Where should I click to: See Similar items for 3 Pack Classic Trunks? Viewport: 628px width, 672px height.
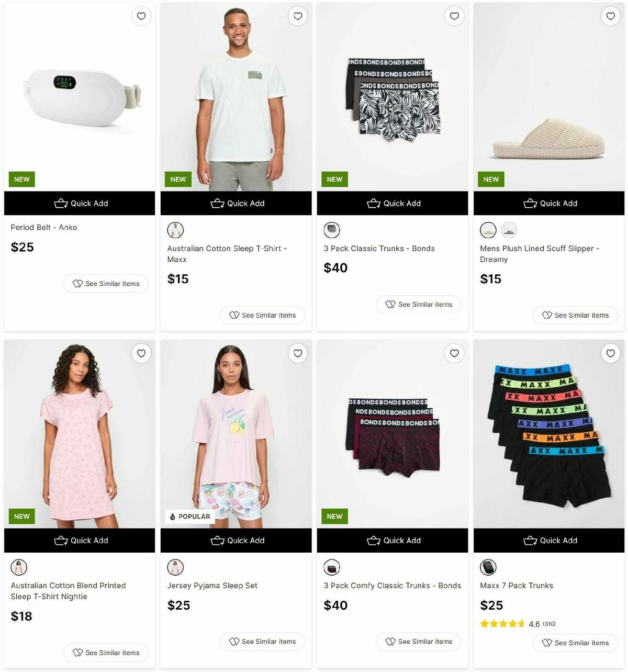click(x=419, y=304)
